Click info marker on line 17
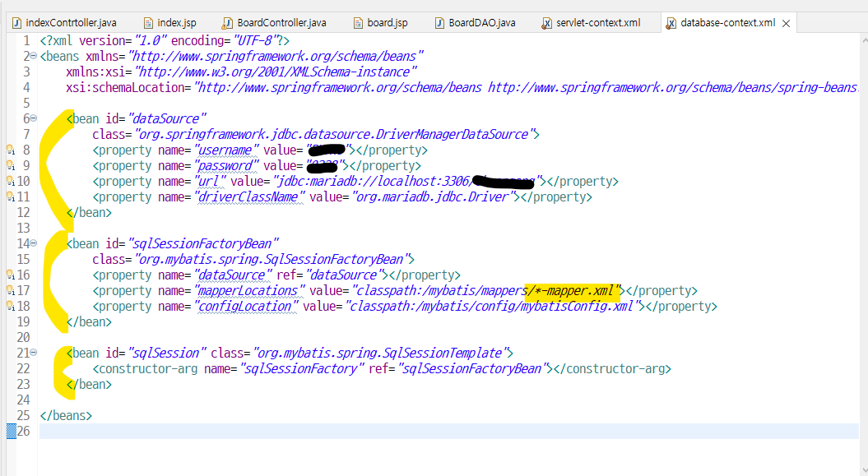The width and height of the screenshot is (868, 476). pyautogui.click(x=11, y=289)
